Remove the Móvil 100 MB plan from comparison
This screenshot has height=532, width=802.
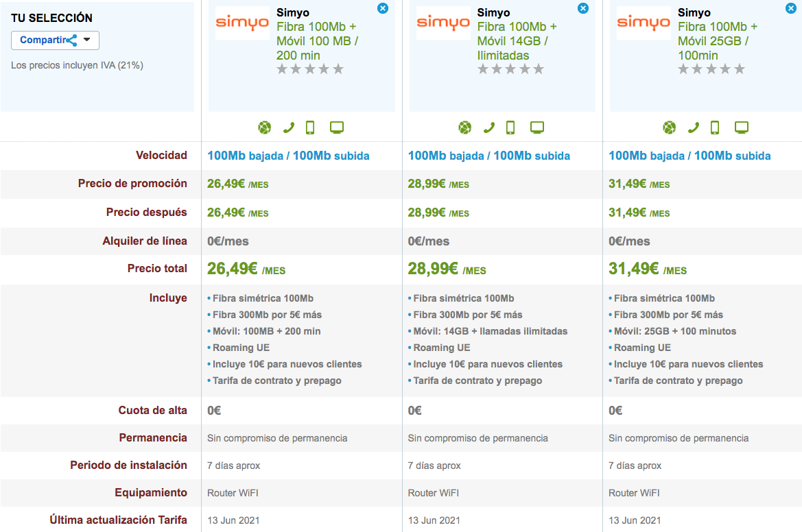pos(383,8)
